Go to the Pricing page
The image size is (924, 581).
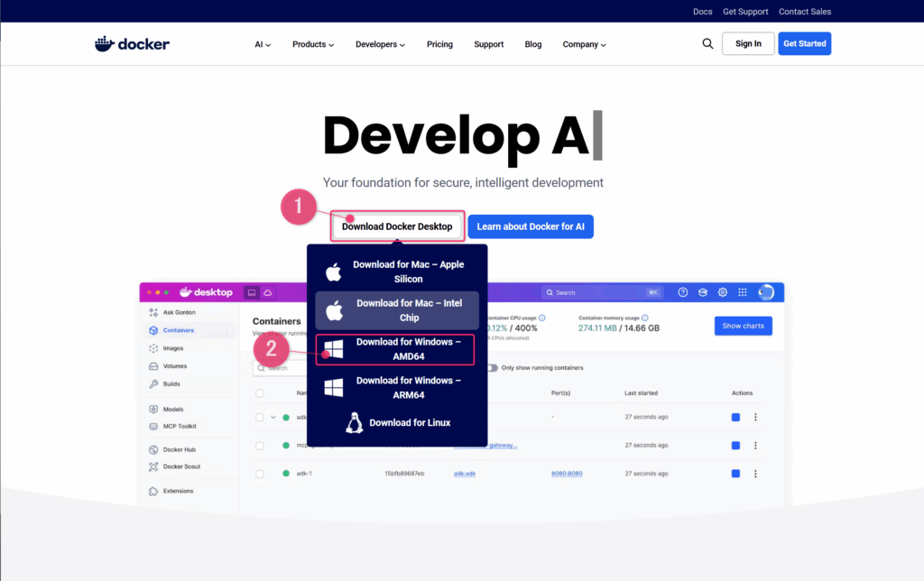pos(439,44)
